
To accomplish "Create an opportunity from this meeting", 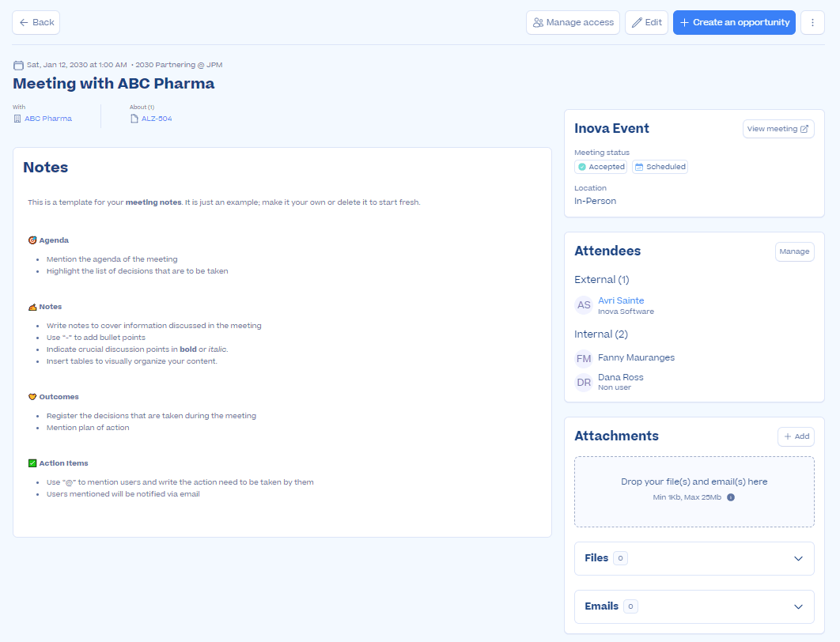I will 733,23.
